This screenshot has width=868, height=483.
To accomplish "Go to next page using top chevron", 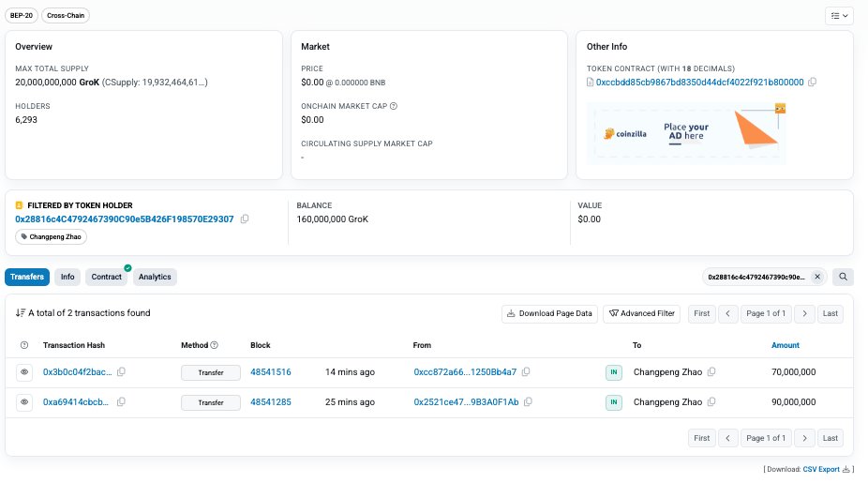I will 803,313.
